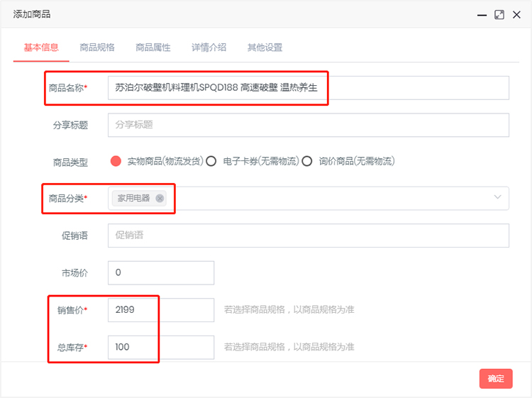Viewport: 532px width, 398px height.
Task: Expand the 商品分类 dropdown arrow
Action: 497,197
